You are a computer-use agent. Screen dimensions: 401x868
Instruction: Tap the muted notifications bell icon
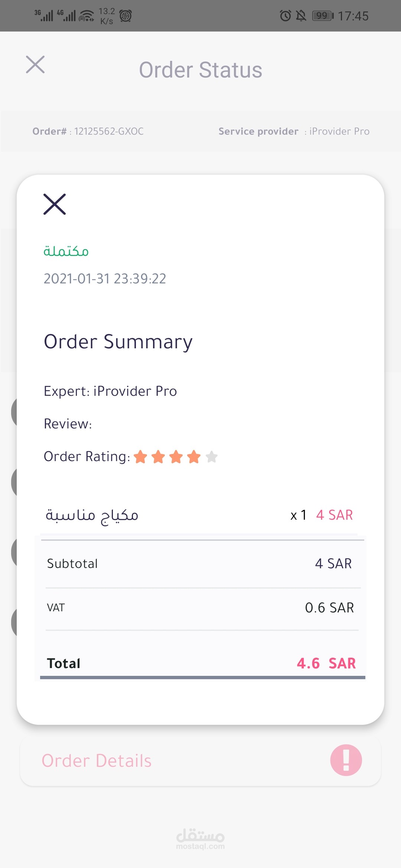click(x=301, y=16)
